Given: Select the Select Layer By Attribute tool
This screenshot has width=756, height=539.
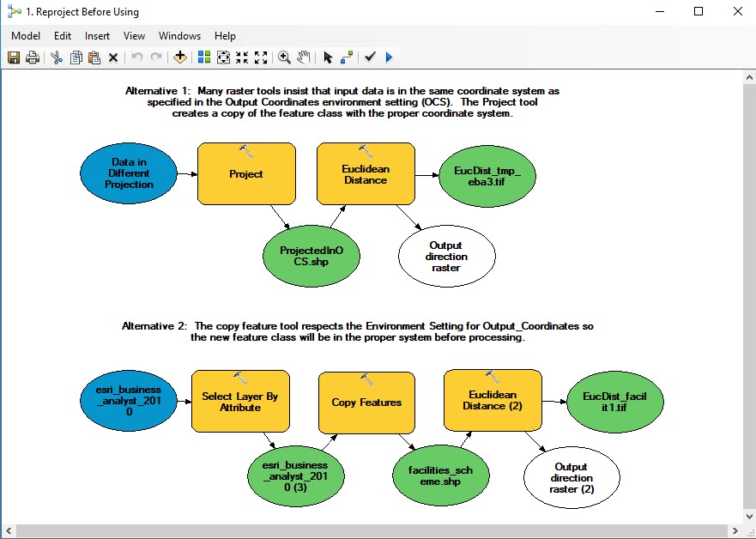Looking at the screenshot, I should pyautogui.click(x=240, y=401).
